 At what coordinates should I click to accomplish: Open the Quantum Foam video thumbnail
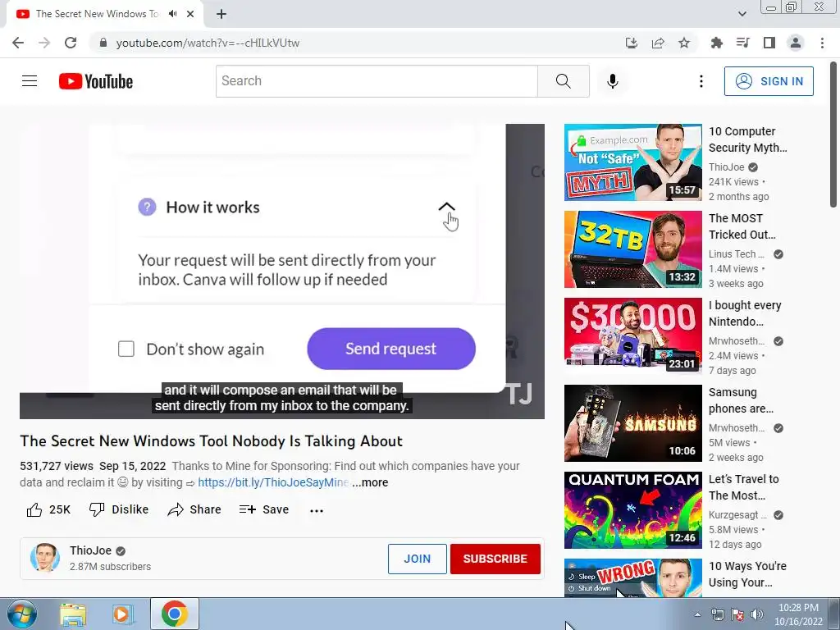[x=632, y=510]
